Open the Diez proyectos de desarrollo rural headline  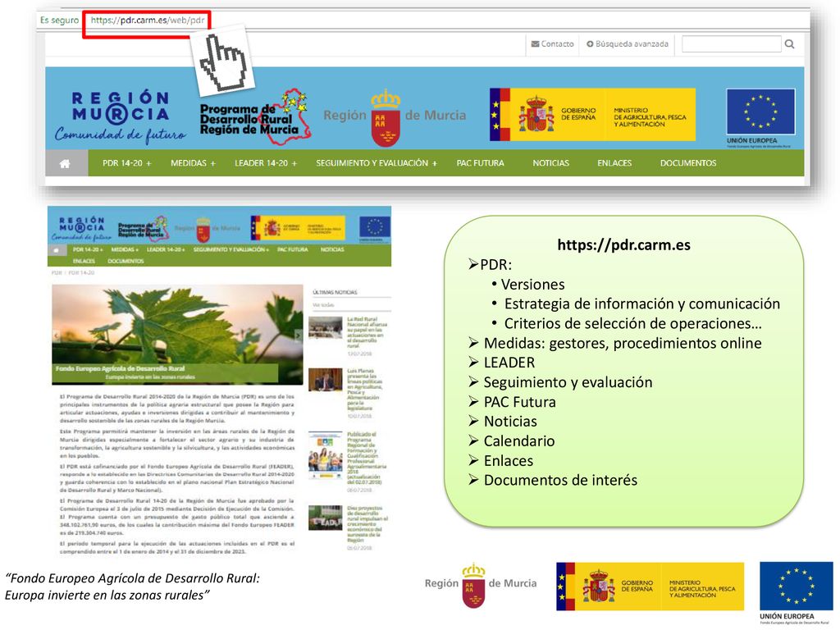tap(367, 524)
